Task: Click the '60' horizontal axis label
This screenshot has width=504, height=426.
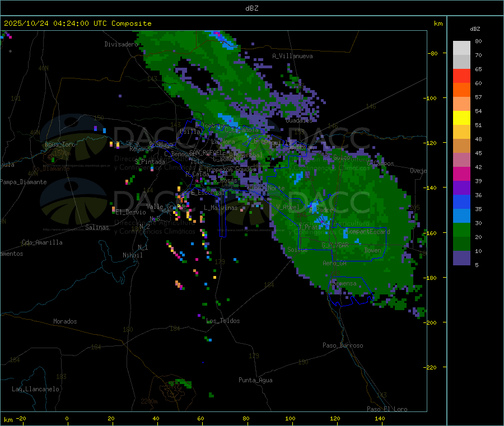Action: 200,419
